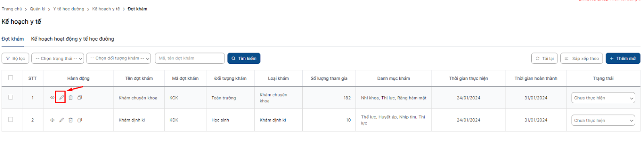The image size is (644, 167).
Task: Edit the Khám chuyên khoa row with pencil icon
Action: [61, 98]
